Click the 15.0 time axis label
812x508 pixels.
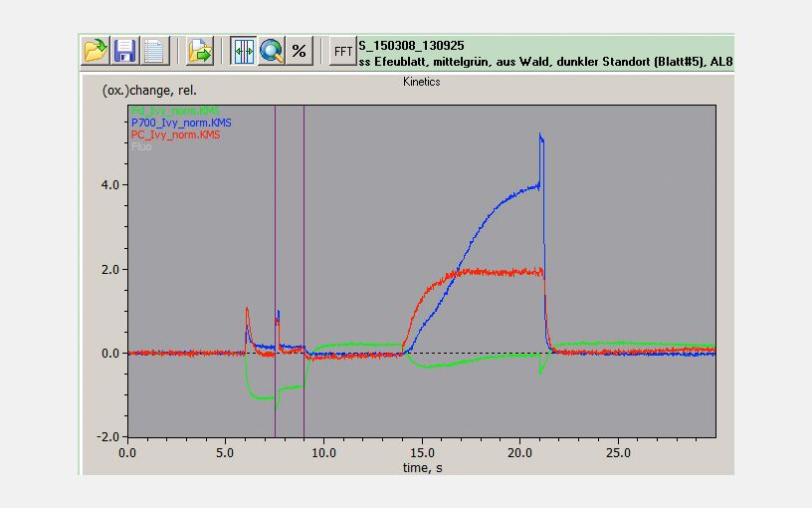pos(422,453)
